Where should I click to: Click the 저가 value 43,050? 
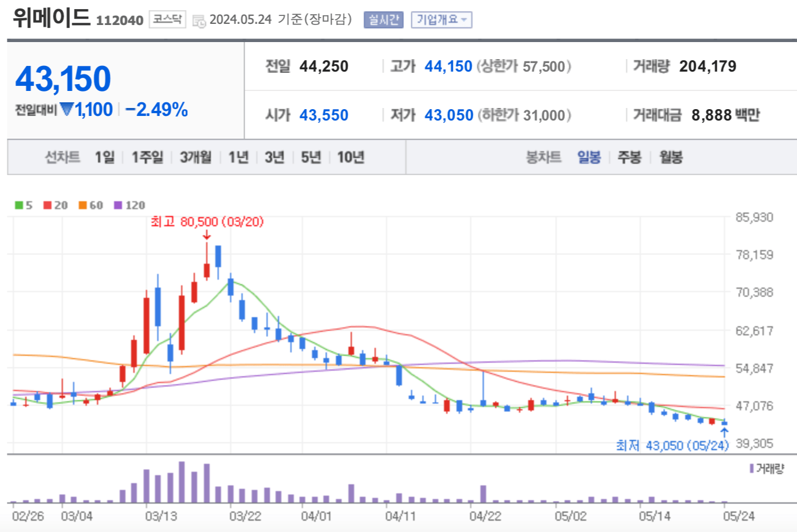449,115
